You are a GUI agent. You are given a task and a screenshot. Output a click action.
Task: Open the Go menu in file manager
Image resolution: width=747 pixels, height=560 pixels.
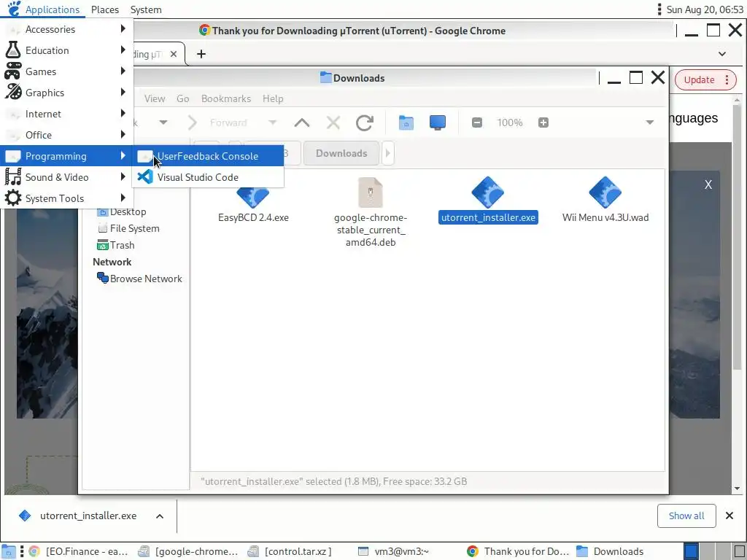tap(182, 98)
